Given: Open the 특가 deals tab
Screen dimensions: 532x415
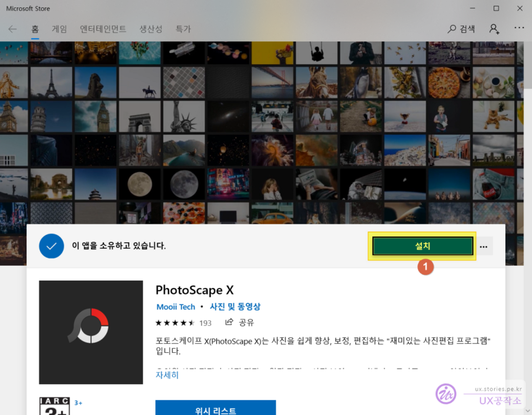Looking at the screenshot, I should [x=183, y=29].
